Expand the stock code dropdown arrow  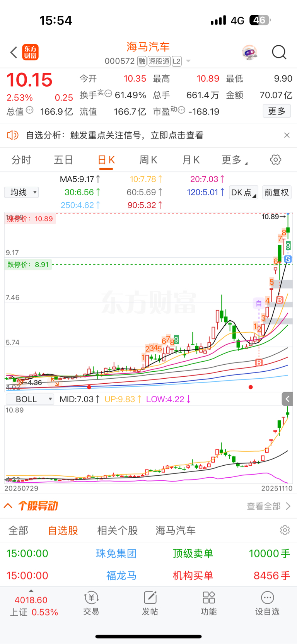188,61
